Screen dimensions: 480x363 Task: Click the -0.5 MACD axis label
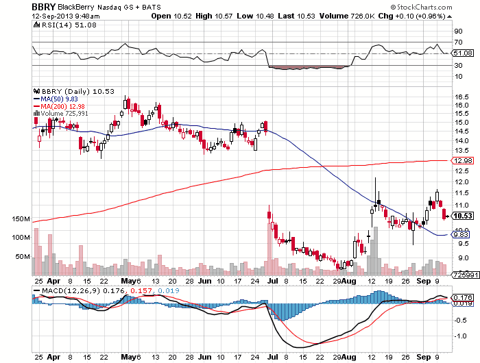(460, 320)
